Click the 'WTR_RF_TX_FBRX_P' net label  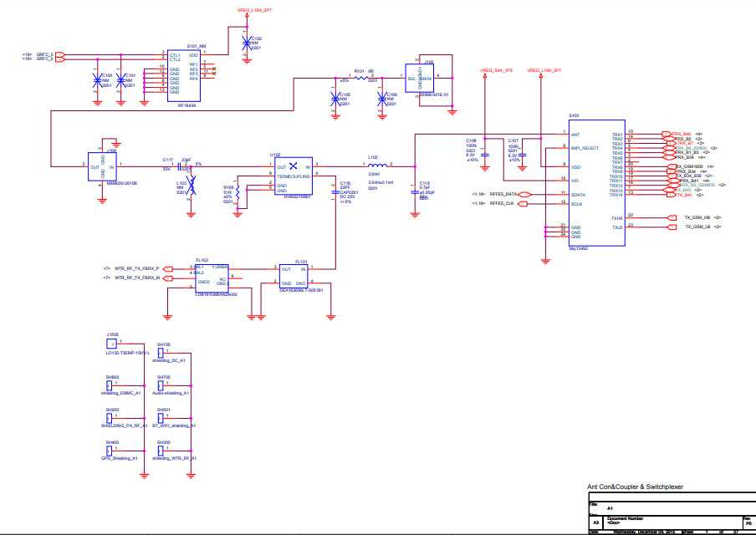(x=137, y=268)
